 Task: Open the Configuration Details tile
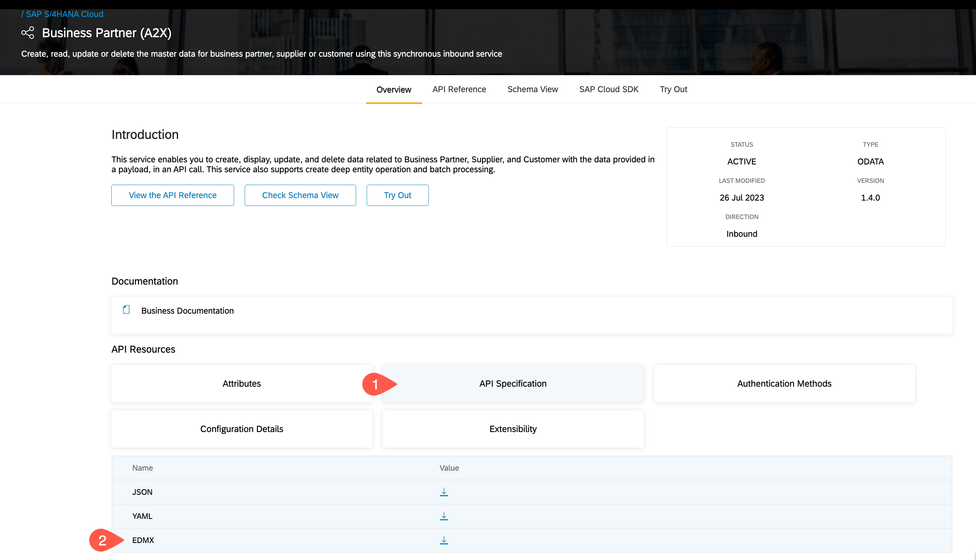pos(241,429)
